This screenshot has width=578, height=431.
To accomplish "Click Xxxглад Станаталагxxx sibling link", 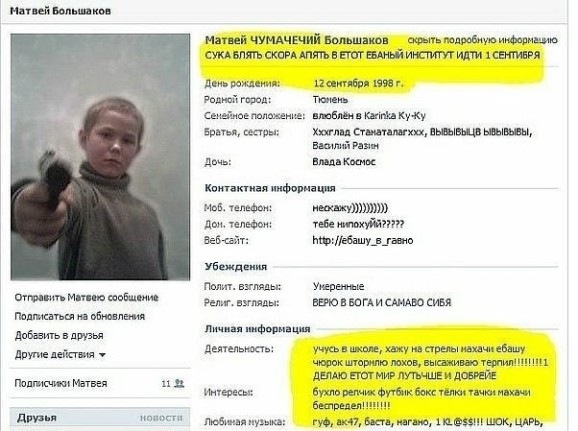I will pos(368,132).
